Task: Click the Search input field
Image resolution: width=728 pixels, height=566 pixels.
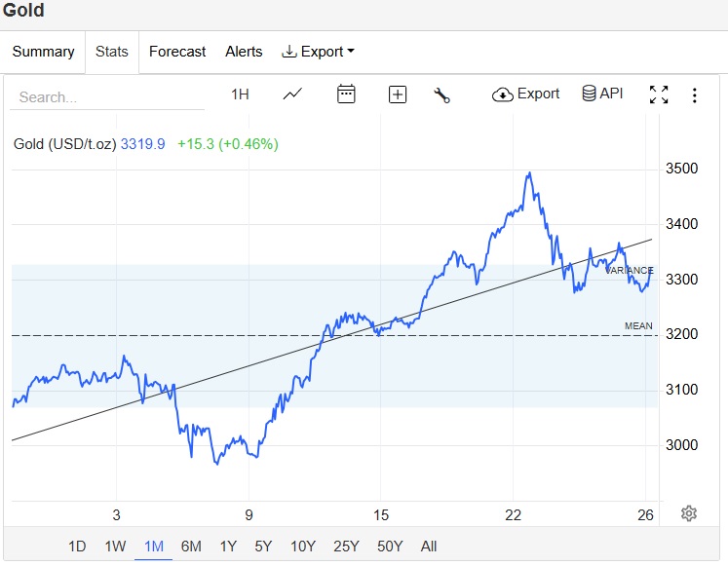Action: tap(107, 96)
